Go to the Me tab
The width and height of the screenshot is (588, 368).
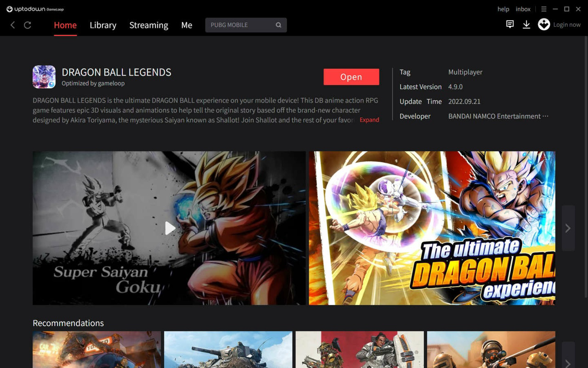pos(187,25)
